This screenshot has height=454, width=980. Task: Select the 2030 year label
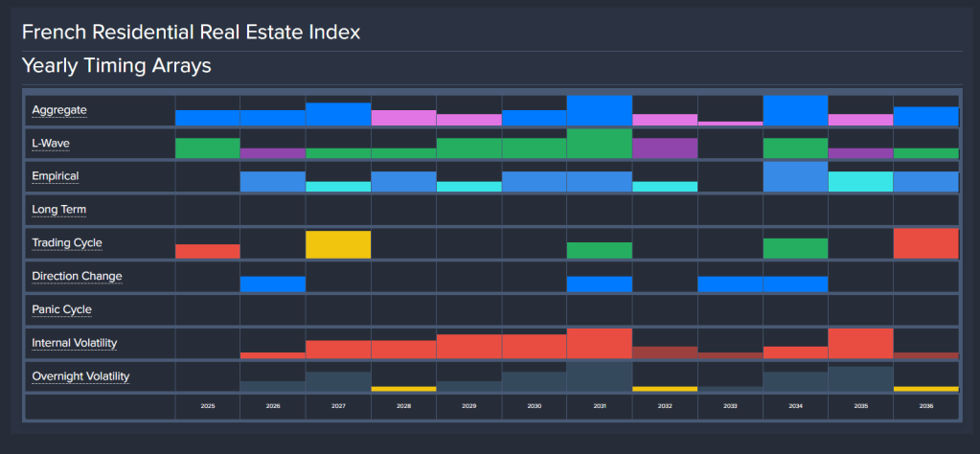tap(535, 406)
